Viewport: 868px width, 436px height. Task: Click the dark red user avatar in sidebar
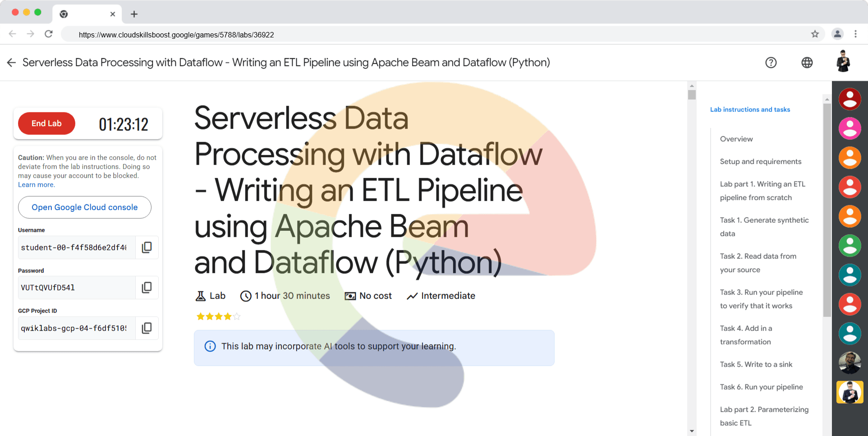pyautogui.click(x=850, y=99)
